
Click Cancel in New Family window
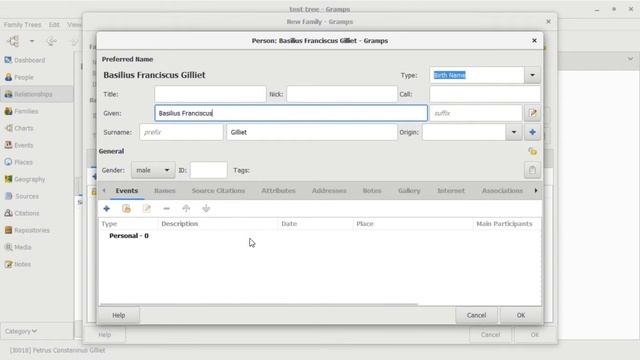[x=490, y=335]
